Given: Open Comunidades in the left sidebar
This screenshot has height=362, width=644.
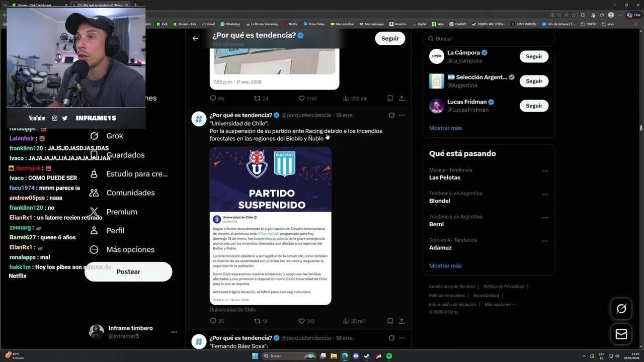Looking at the screenshot, I should 122,193.
